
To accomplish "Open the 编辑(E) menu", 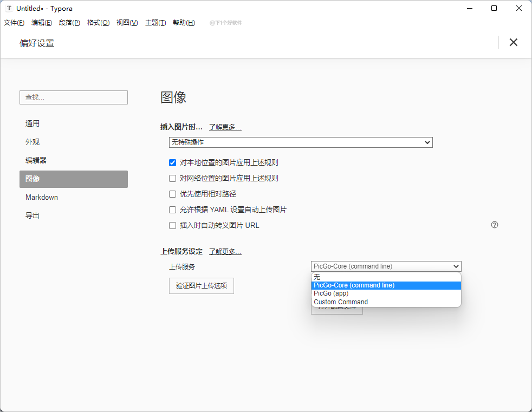I will pyautogui.click(x=41, y=23).
